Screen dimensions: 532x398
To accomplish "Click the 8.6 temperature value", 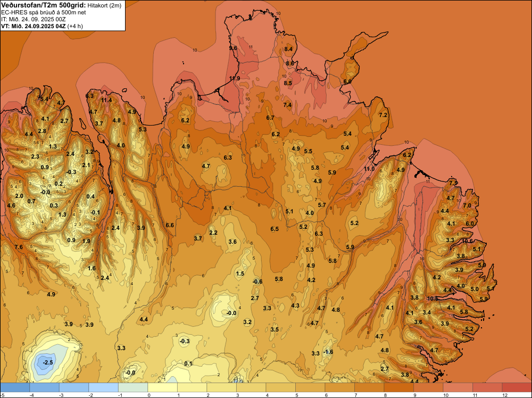I will pyautogui.click(x=290, y=63).
